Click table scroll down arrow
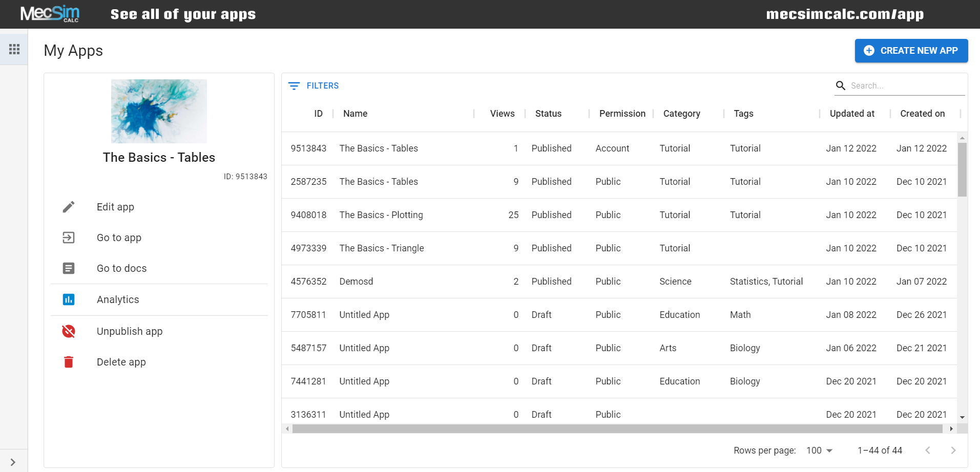The image size is (980, 472). [962, 418]
